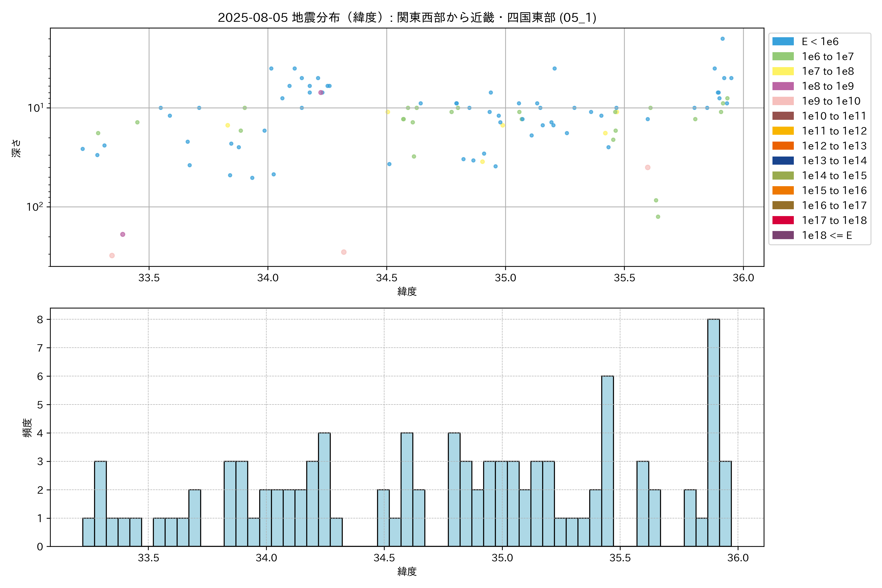Screen dimensions: 882x588
Task: Click the 頻度 y-axis label
Action: pos(27,428)
